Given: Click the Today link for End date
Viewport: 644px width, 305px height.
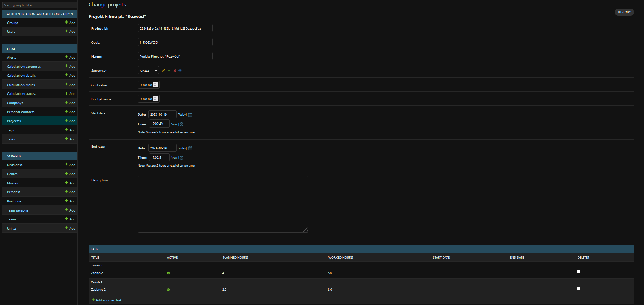Looking at the screenshot, I should click(182, 148).
